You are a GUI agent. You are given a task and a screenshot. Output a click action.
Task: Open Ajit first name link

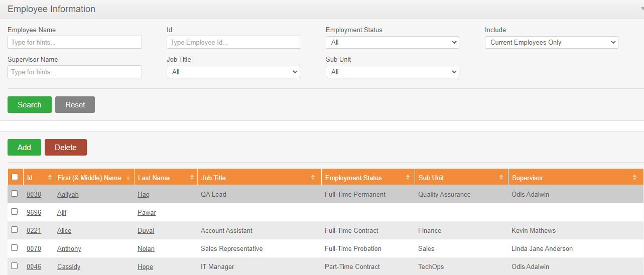pos(62,213)
